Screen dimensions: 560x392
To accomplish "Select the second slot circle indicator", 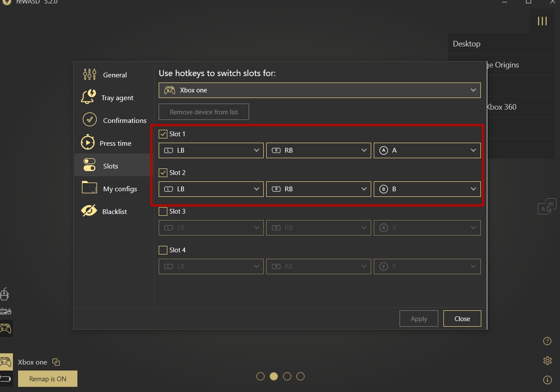I will tap(274, 377).
